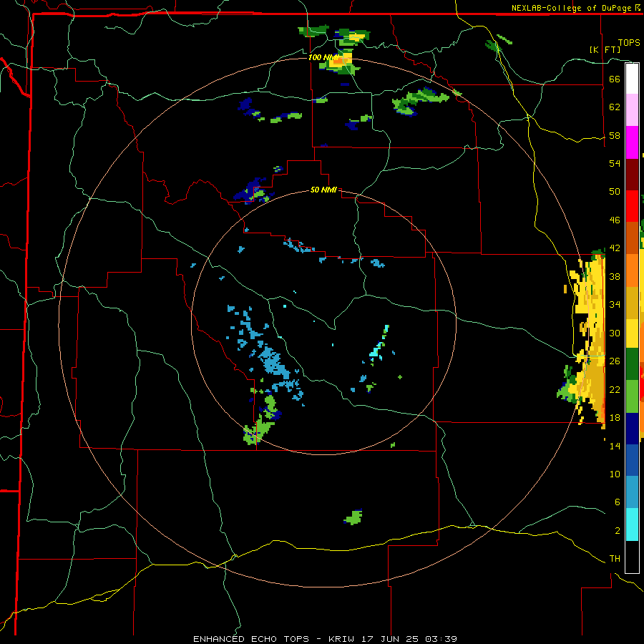Click the TH threshold legend label
The width and height of the screenshot is (644, 644).
pyautogui.click(x=615, y=559)
